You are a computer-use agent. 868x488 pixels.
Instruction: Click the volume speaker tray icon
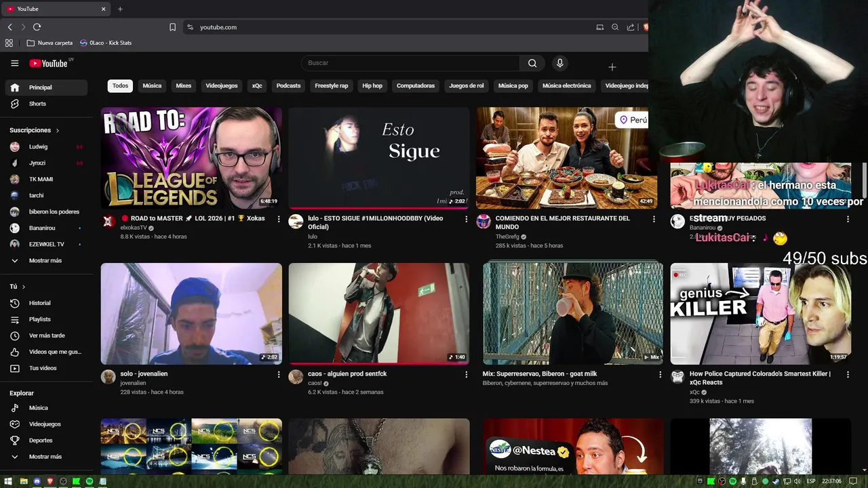797,481
